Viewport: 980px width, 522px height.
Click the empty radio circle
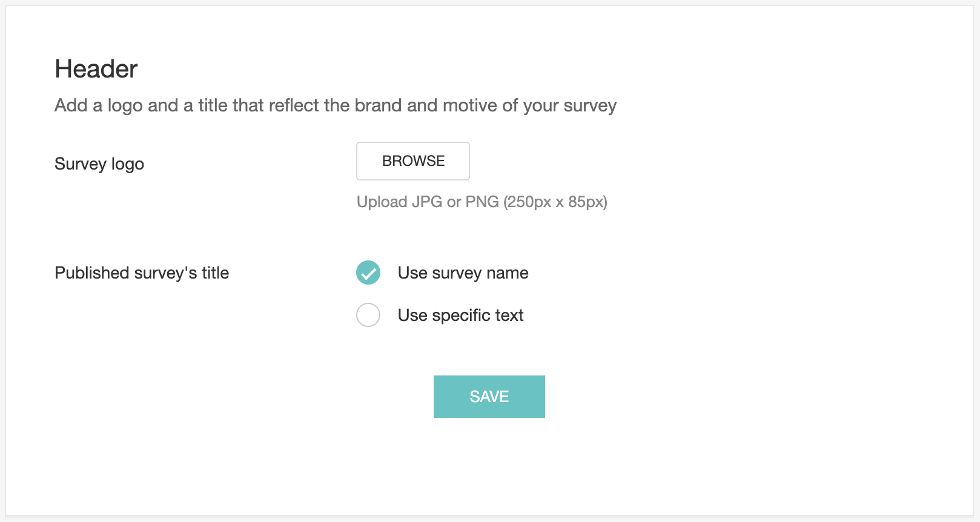368,315
